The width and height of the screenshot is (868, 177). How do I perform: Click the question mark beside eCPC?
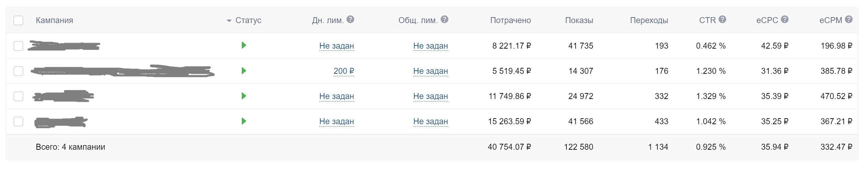(785, 19)
